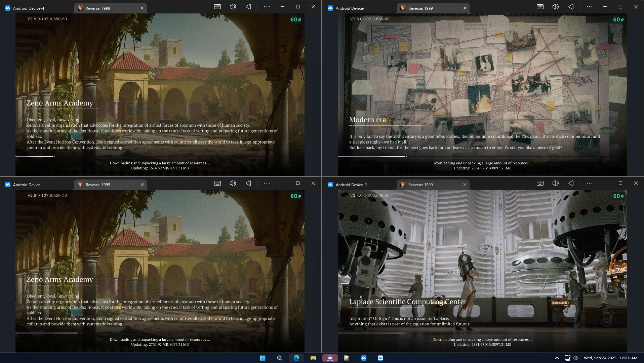644x363 pixels.
Task: Click volume icon in bottom-left Android Device window
Action: coord(233,183)
